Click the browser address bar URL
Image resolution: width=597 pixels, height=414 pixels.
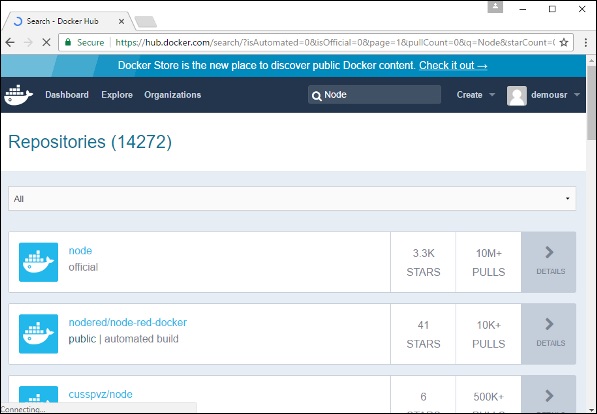click(x=335, y=42)
